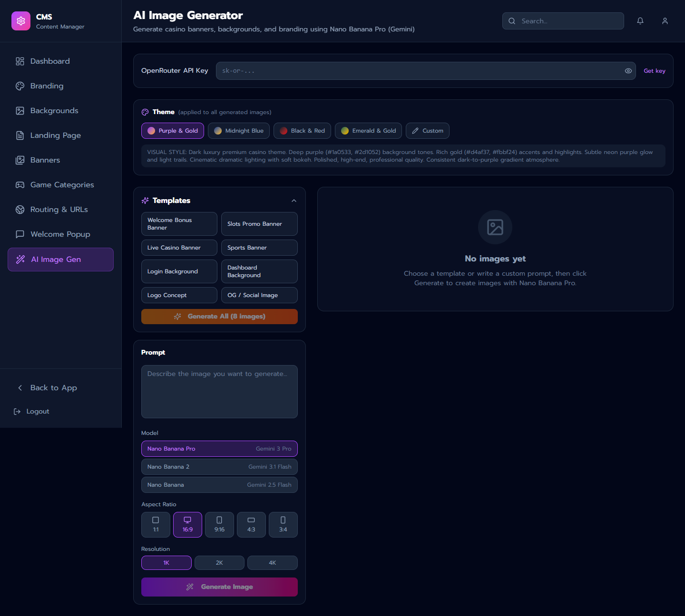This screenshot has height=616, width=685.
Task: Set resolution to 2K
Action: (x=219, y=563)
